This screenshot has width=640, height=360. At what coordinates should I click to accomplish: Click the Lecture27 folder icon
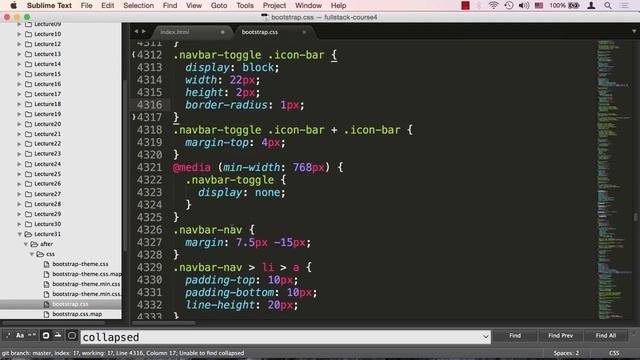point(28,194)
